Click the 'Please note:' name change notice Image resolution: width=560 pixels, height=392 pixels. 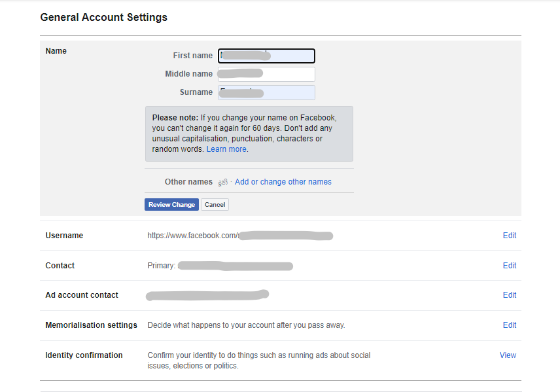(249, 134)
